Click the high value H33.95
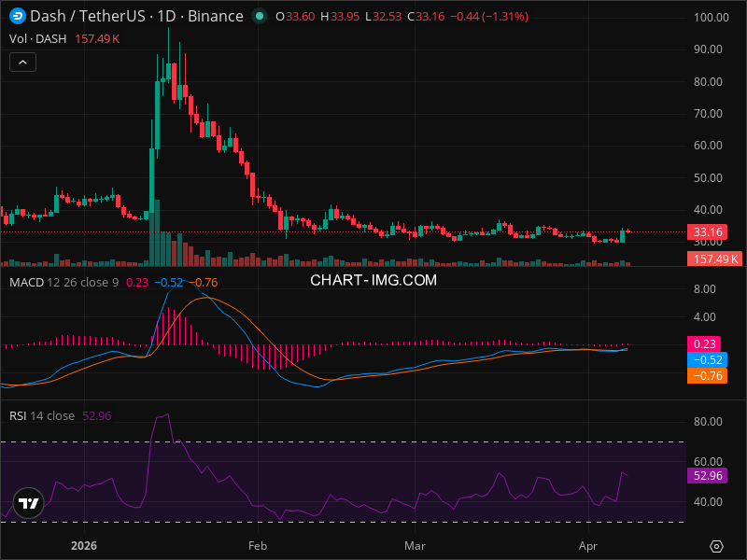 [x=340, y=17]
